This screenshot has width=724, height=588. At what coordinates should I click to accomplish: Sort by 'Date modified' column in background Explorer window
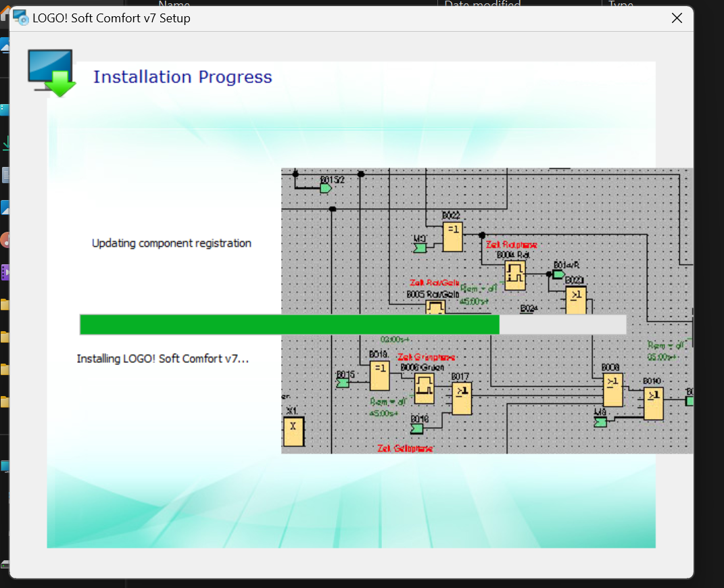click(x=483, y=3)
